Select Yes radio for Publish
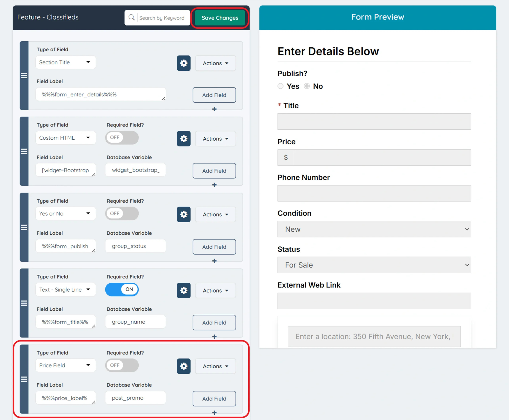Viewport: 509px width, 420px height. click(280, 86)
